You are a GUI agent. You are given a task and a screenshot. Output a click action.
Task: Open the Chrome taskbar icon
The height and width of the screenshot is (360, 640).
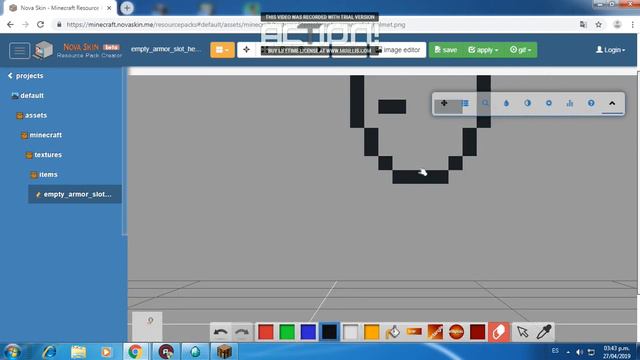[x=135, y=351]
